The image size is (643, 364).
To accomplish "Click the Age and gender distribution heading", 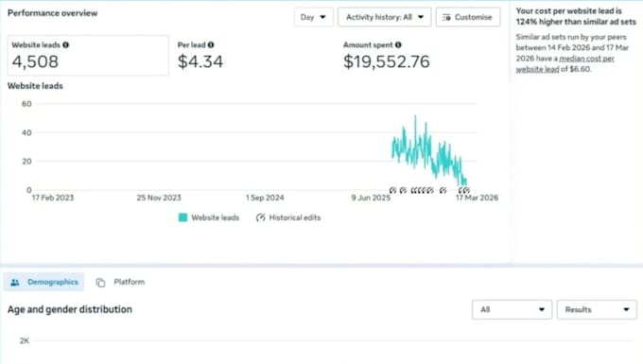I will pos(70,309).
